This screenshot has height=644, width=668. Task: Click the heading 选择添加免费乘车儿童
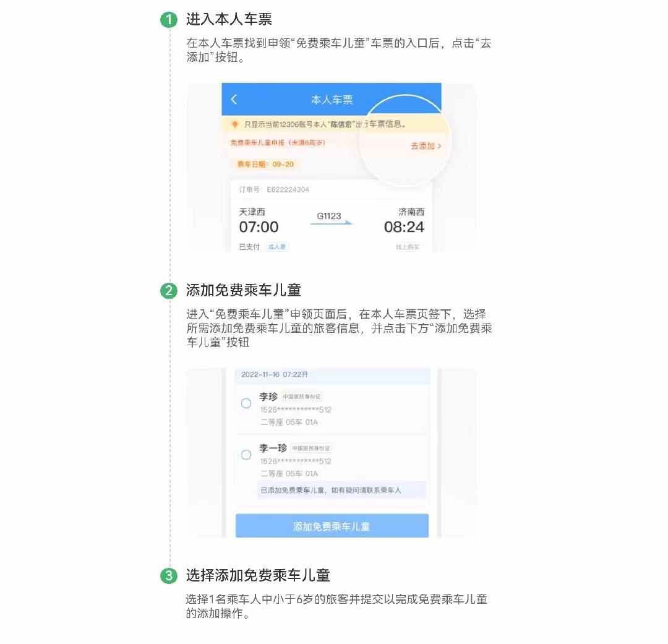[258, 575]
